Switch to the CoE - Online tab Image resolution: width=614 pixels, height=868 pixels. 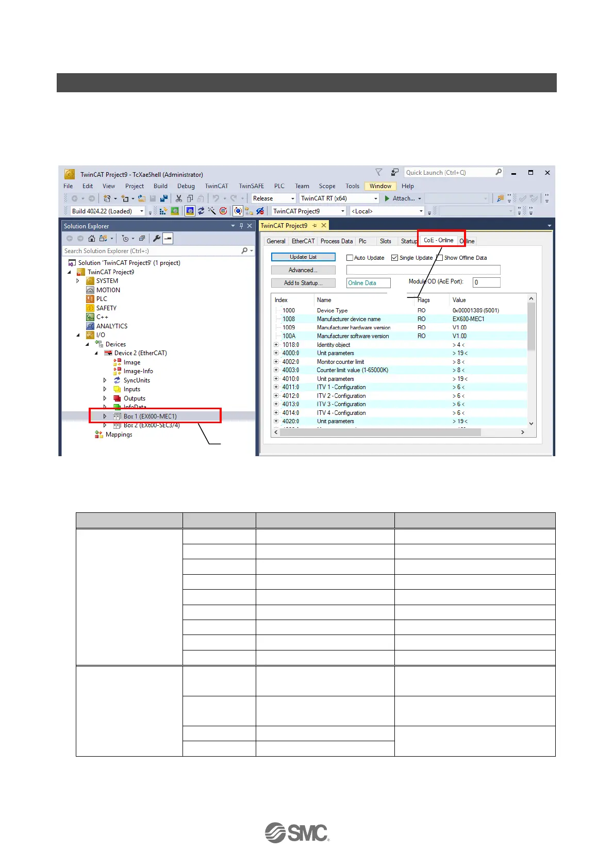coord(439,240)
